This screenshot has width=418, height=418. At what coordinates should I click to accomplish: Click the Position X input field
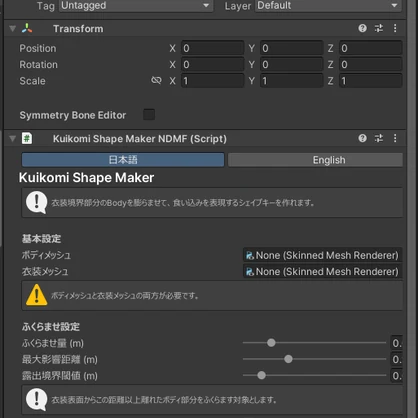[213, 48]
